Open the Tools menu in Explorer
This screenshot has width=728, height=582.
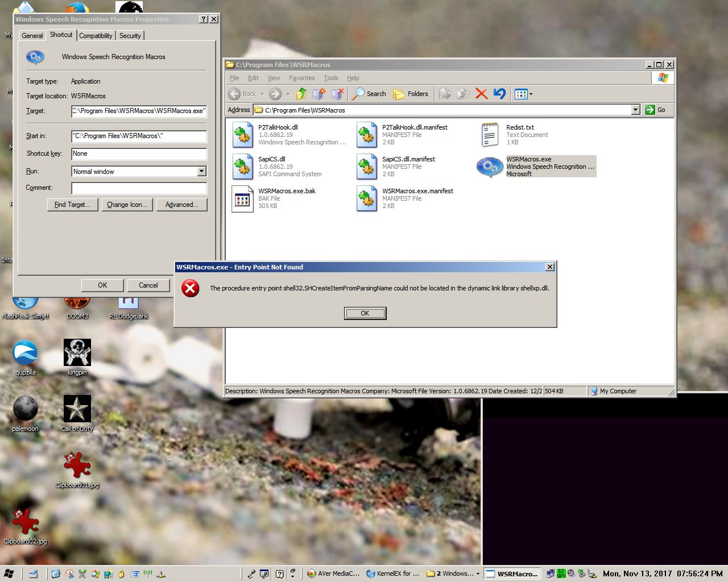(331, 78)
